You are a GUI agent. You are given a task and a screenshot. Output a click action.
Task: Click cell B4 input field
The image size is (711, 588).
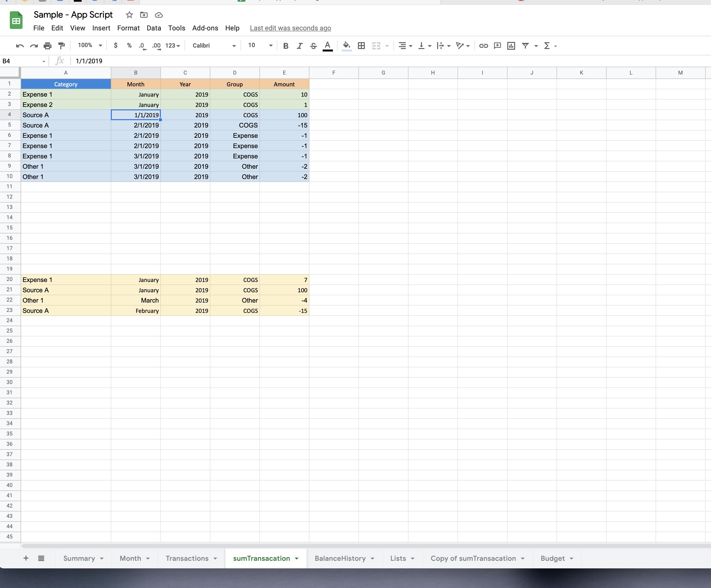point(135,115)
